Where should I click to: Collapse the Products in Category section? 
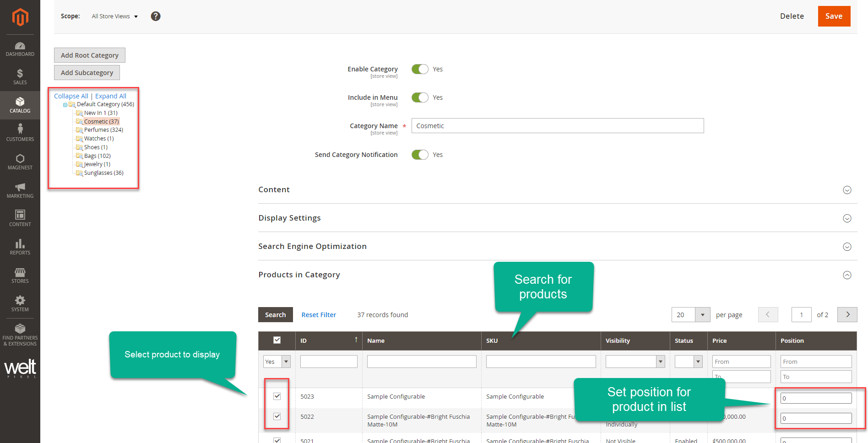[847, 275]
